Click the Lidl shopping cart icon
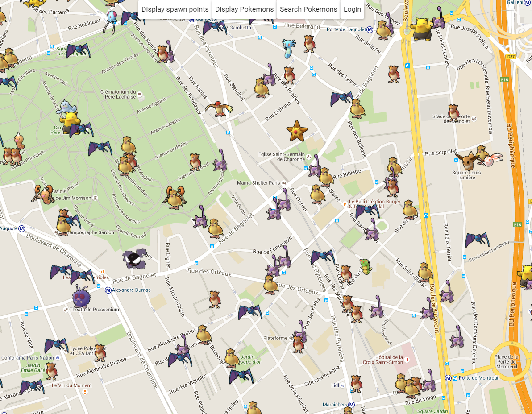Viewport: 532px width, 414px height. 343,385
